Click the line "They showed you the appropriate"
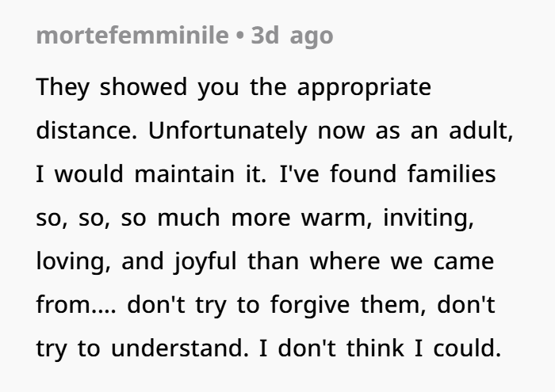The image size is (555, 392). pyautogui.click(x=234, y=87)
